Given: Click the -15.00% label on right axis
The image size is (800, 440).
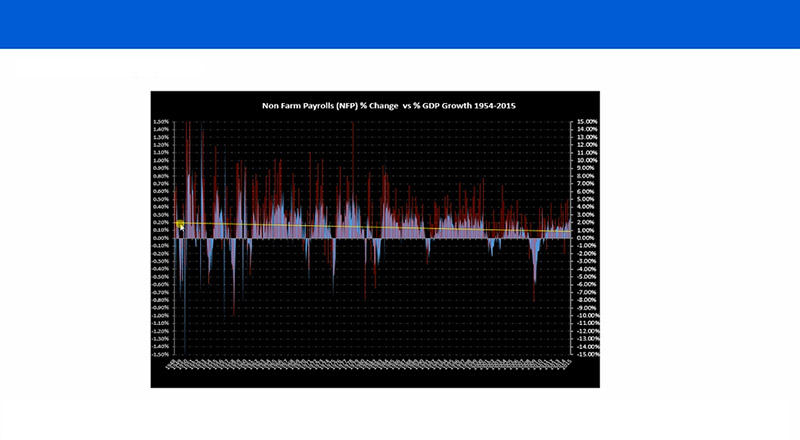Looking at the screenshot, I should pos(587,354).
